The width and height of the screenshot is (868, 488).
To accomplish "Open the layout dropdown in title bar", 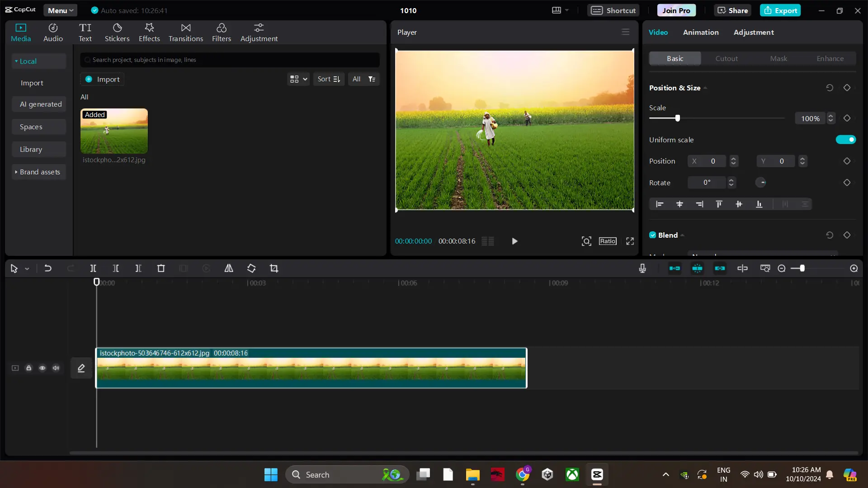I will pyautogui.click(x=560, y=10).
